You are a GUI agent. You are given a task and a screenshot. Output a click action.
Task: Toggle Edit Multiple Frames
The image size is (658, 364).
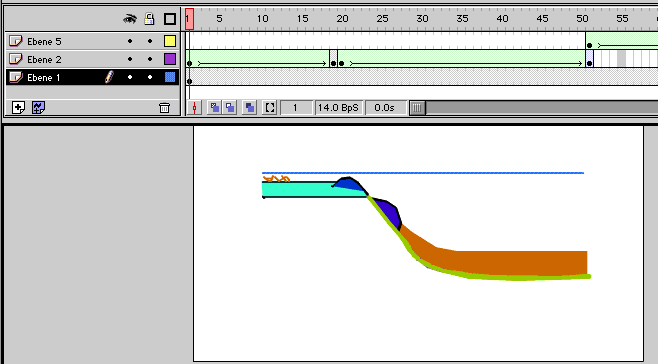pyautogui.click(x=250, y=108)
